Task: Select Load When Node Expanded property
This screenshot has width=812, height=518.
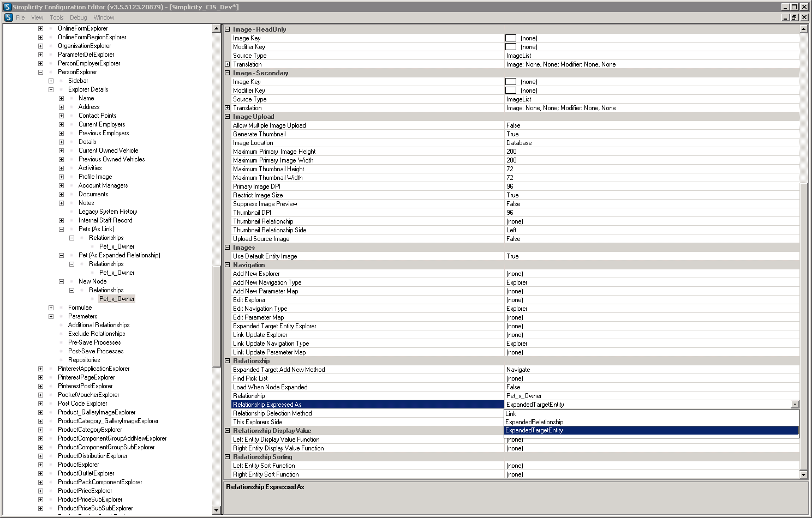Action: [x=368, y=387]
